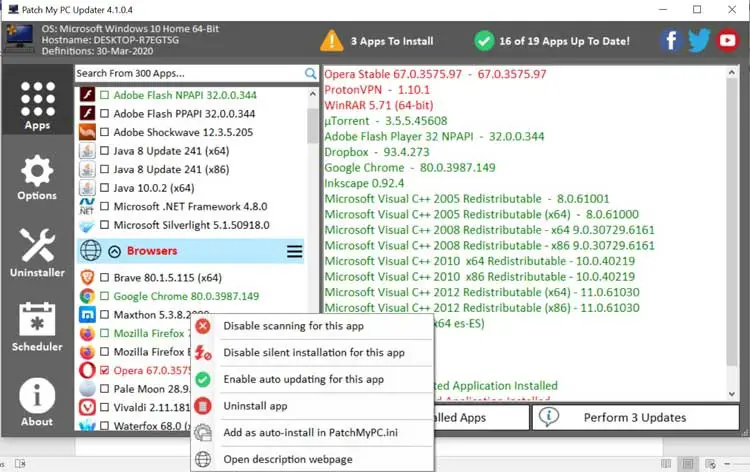Check Google Chrome 80.0.3987.149 checkbox
The width and height of the screenshot is (750, 472).
(x=104, y=296)
